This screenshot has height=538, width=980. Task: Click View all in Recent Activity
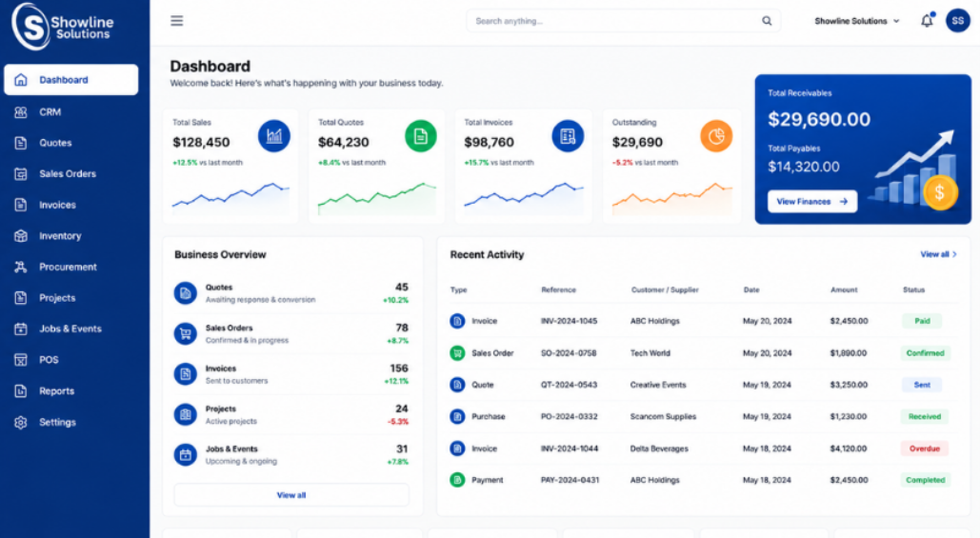click(938, 254)
